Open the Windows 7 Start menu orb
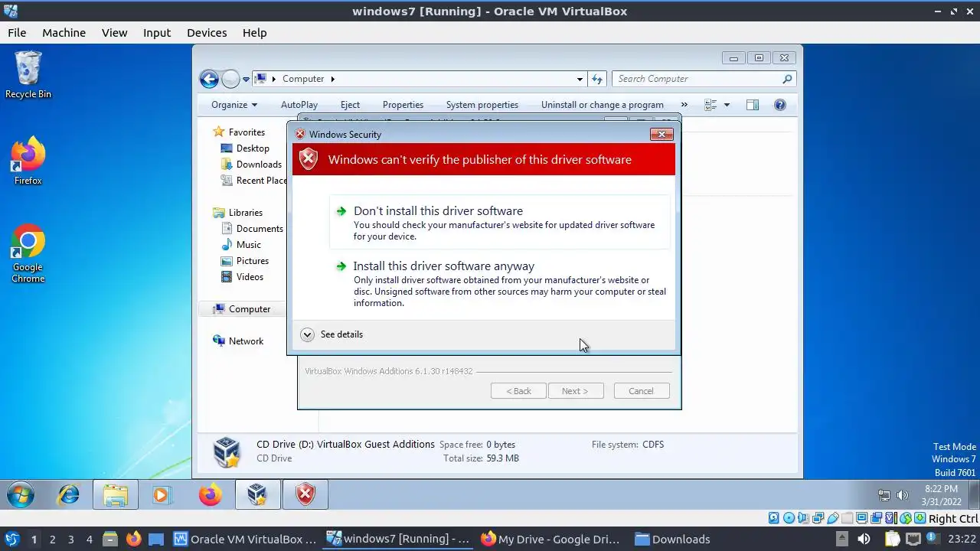 click(x=21, y=495)
